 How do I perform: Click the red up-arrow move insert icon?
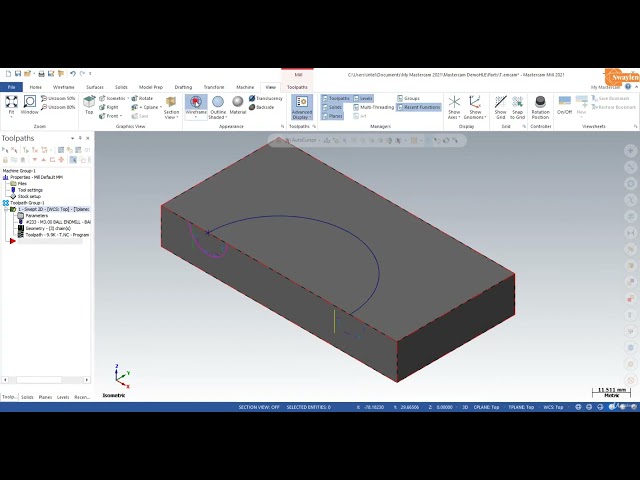[x=44, y=160]
